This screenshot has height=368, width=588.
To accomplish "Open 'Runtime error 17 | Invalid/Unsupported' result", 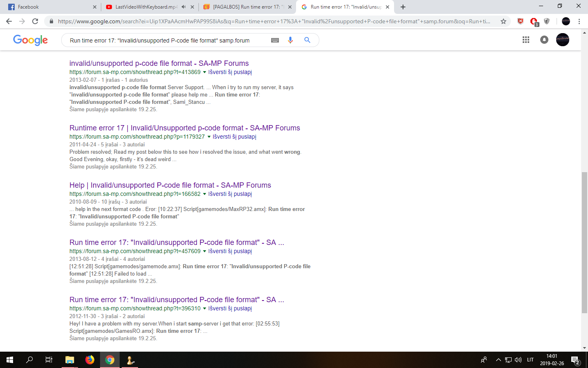I will pos(185,128).
